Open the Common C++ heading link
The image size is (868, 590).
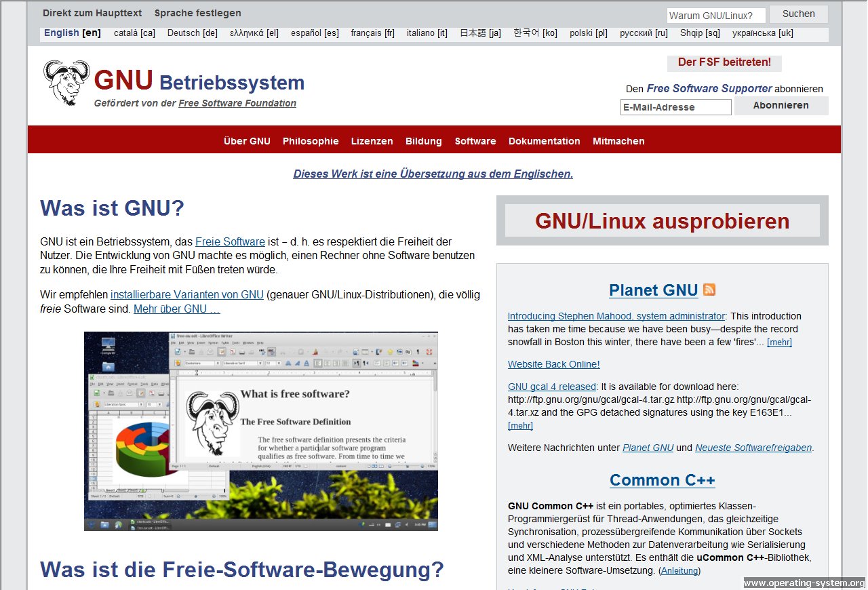click(663, 480)
